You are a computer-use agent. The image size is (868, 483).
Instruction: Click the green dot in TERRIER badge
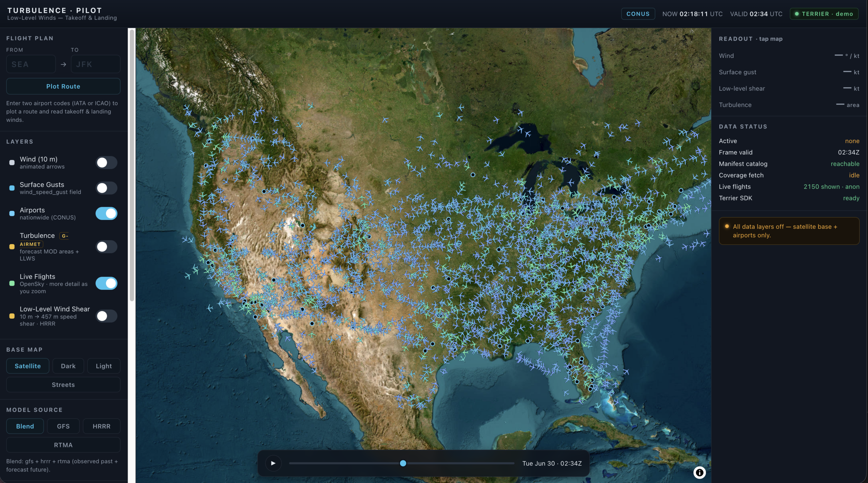(797, 14)
